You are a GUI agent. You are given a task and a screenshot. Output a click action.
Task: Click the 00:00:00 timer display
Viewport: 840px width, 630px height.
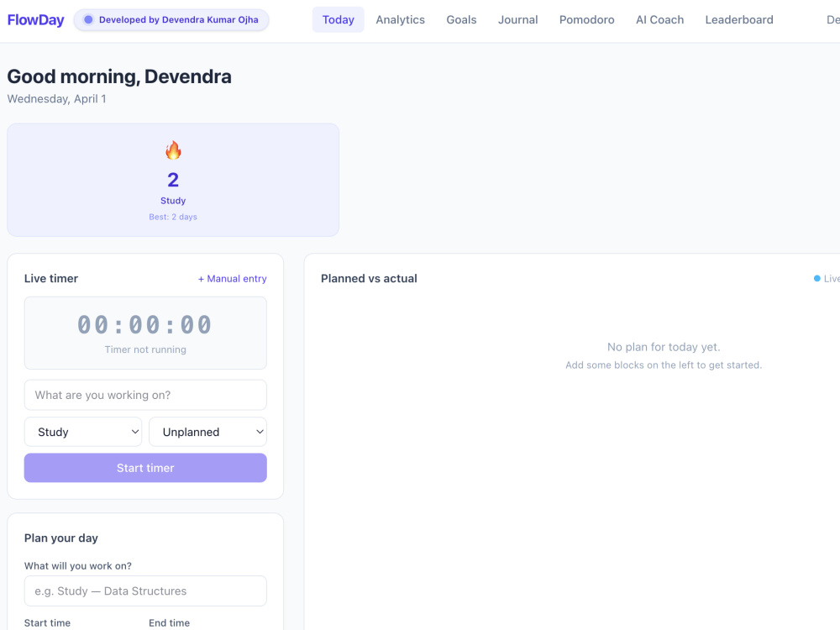tap(145, 324)
